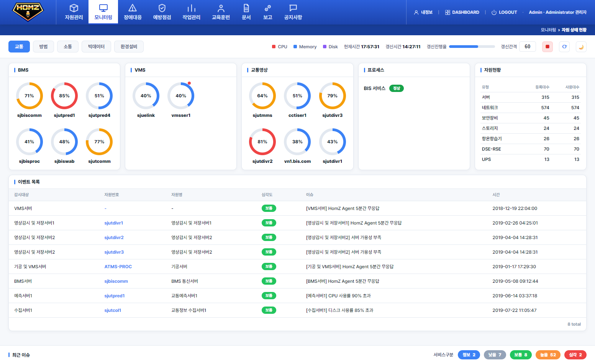
Task: Click the HOMZ logo
Action: (28, 11)
